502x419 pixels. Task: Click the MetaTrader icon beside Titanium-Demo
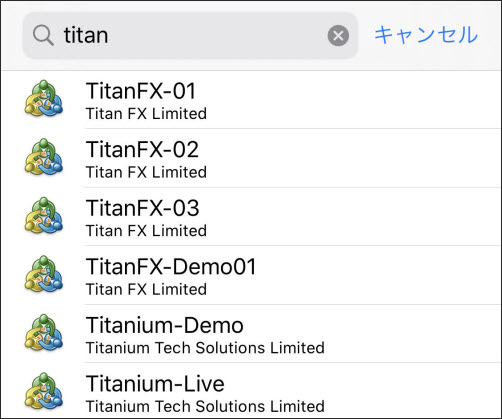[44, 333]
